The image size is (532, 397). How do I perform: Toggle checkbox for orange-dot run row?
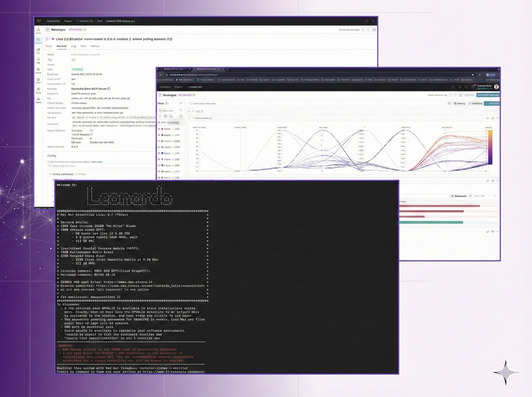[x=159, y=172]
